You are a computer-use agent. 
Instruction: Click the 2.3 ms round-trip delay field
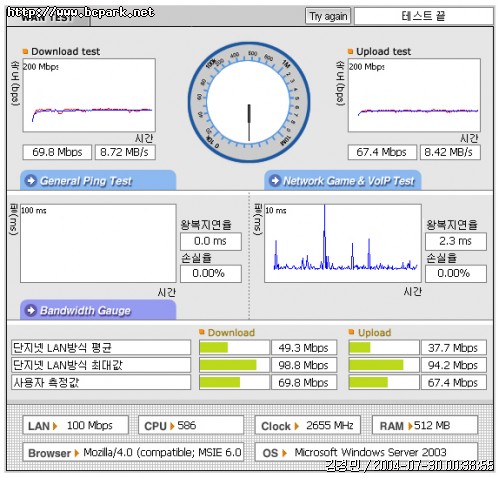click(x=456, y=241)
